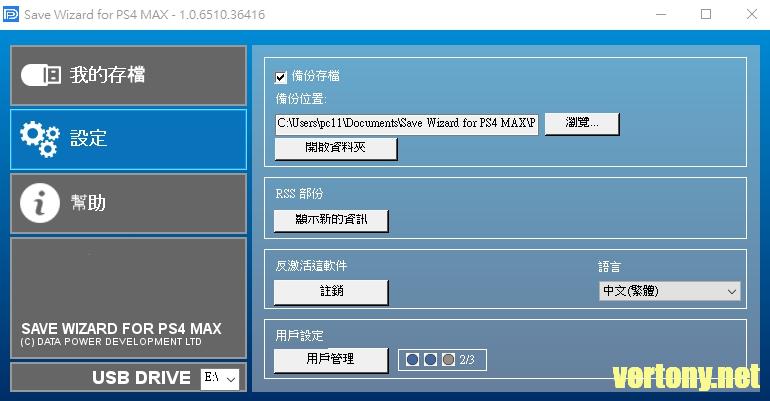This screenshot has height=401, width=770.
Task: Click the 瀏覽... browse button
Action: click(x=582, y=123)
